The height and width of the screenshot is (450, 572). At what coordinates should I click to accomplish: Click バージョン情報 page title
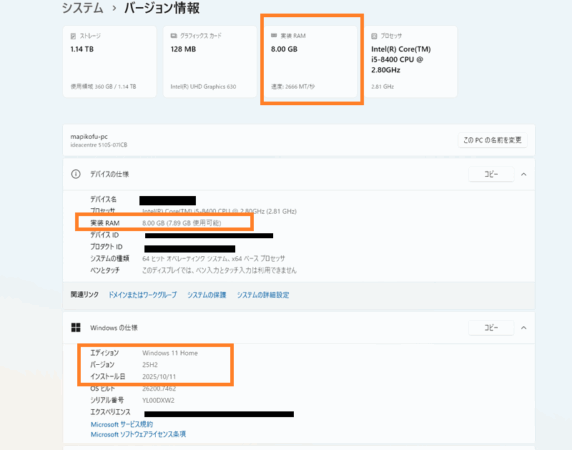[x=162, y=8]
